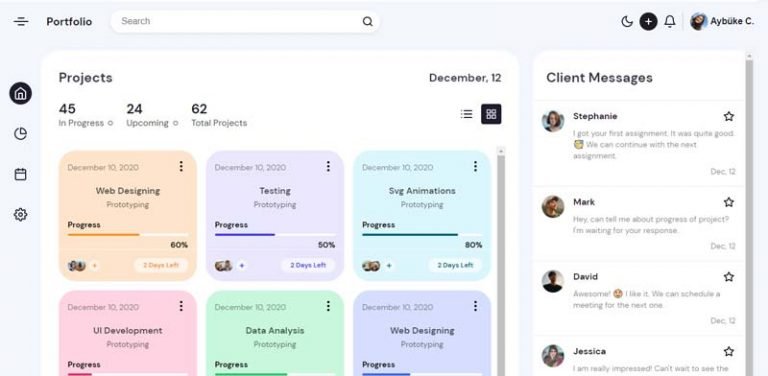Add participant on orange Web Designing card
Image resolution: width=768 pixels, height=376 pixels.
(x=95, y=265)
